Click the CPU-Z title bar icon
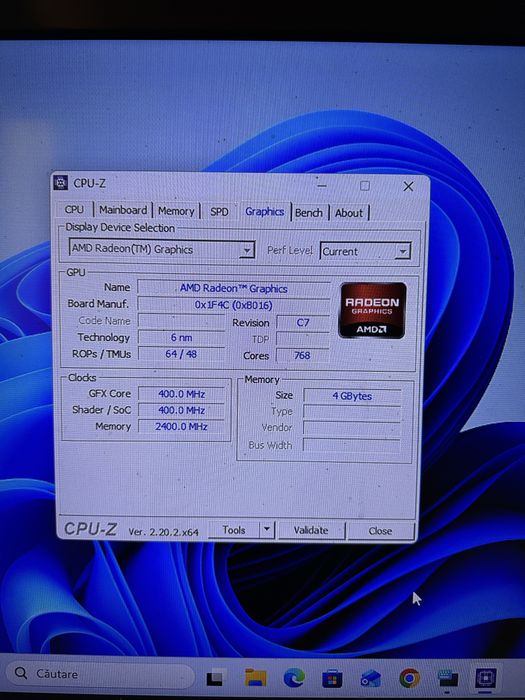The image size is (525, 700). tap(61, 183)
